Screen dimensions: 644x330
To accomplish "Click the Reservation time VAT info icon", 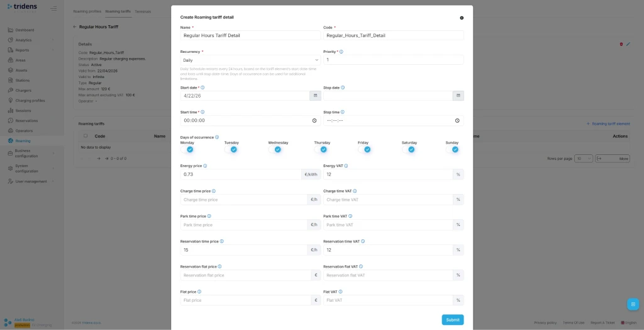I will (363, 241).
